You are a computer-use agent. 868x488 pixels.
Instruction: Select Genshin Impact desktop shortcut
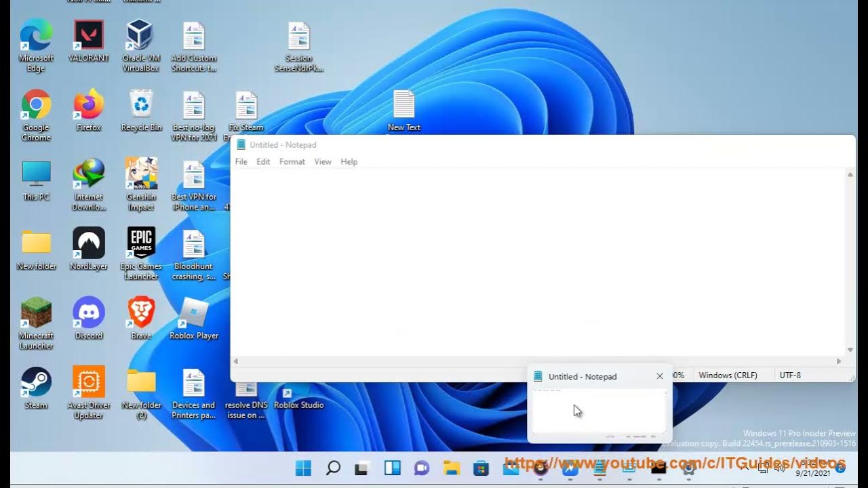[141, 184]
